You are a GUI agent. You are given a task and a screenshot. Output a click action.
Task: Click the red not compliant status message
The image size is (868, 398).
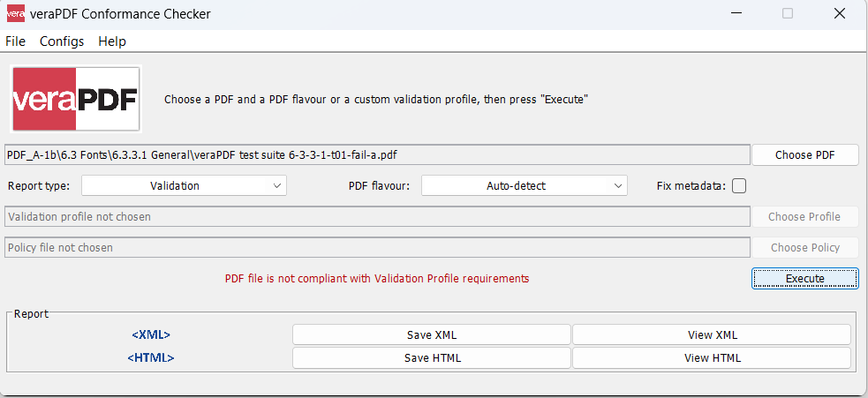pos(377,279)
